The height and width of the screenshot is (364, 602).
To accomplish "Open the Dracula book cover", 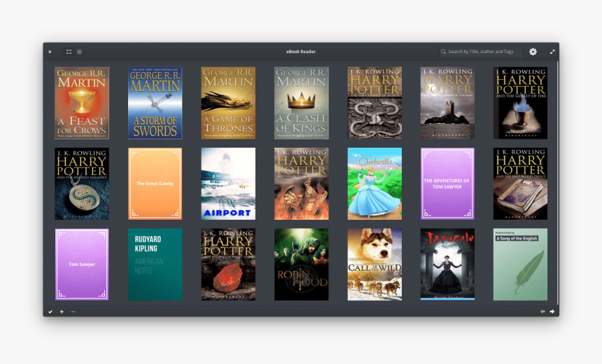I will (448, 265).
